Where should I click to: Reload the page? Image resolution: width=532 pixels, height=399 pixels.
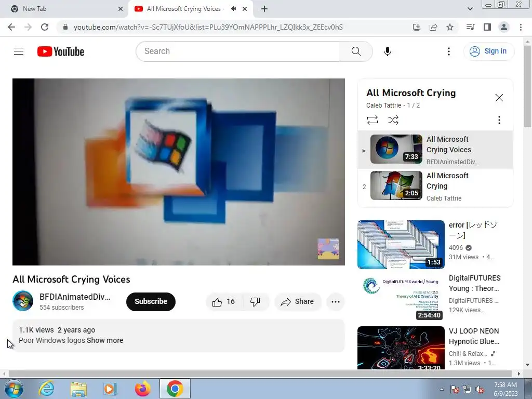pyautogui.click(x=45, y=27)
